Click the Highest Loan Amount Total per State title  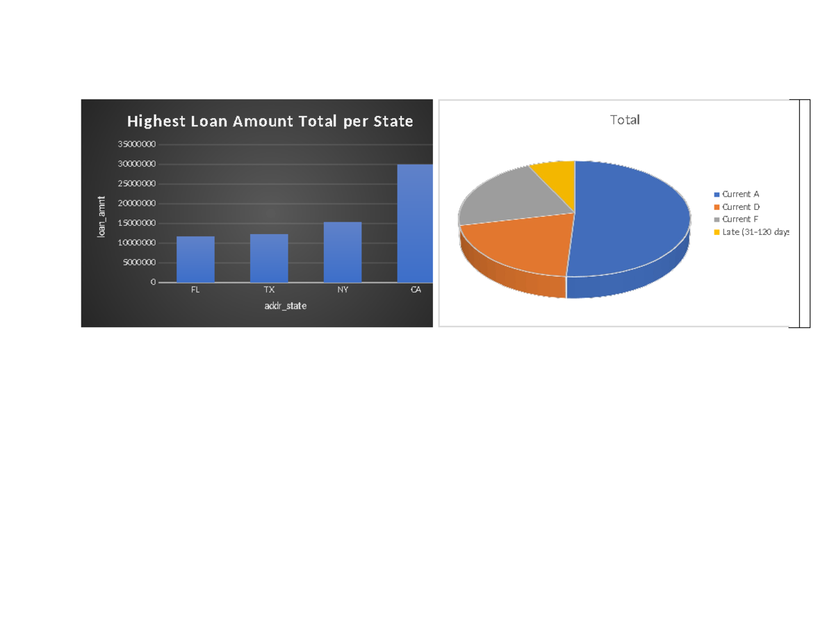[x=270, y=121]
